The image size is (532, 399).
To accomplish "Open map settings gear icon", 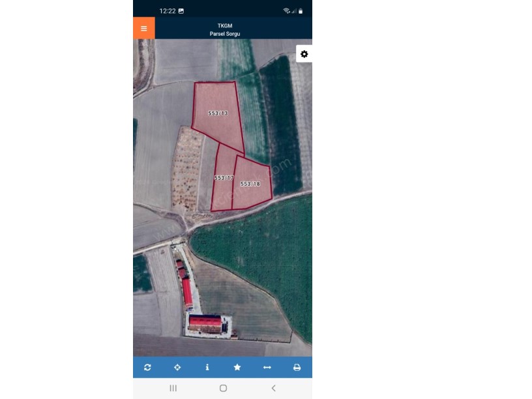I will (304, 54).
